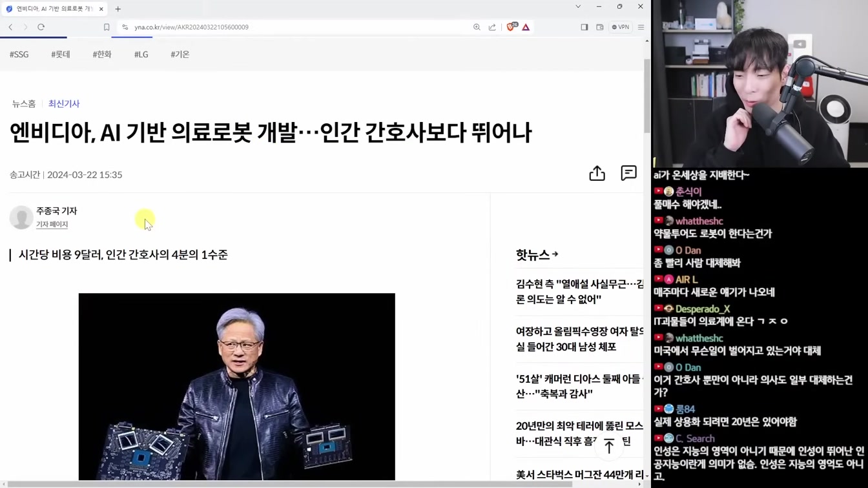Click the article share upload icon

597,173
